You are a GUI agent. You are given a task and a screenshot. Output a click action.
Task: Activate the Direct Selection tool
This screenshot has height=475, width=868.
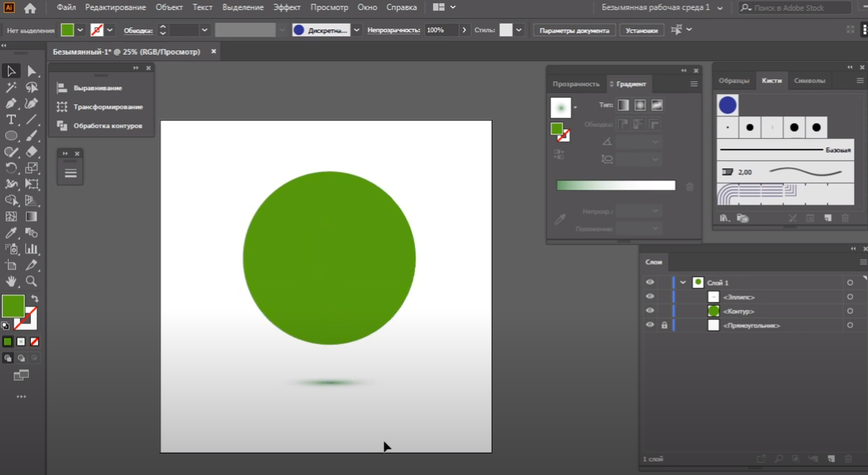[32, 71]
